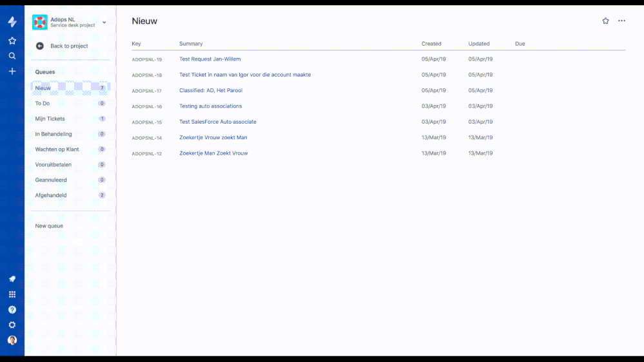The width and height of the screenshot is (644, 362).
Task: Open the Mijn Tickets queue
Action: 71,119
